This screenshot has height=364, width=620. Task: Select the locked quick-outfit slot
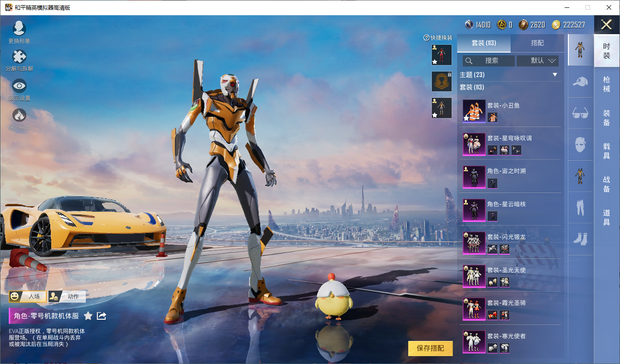441,81
